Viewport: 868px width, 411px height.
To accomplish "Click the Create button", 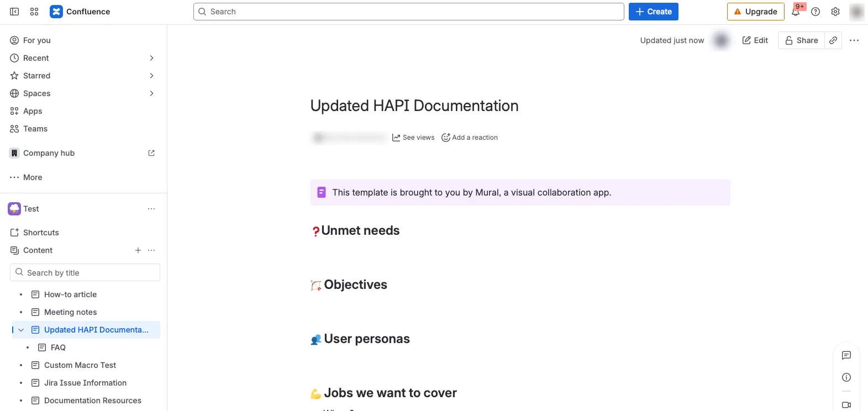I will [x=654, y=12].
